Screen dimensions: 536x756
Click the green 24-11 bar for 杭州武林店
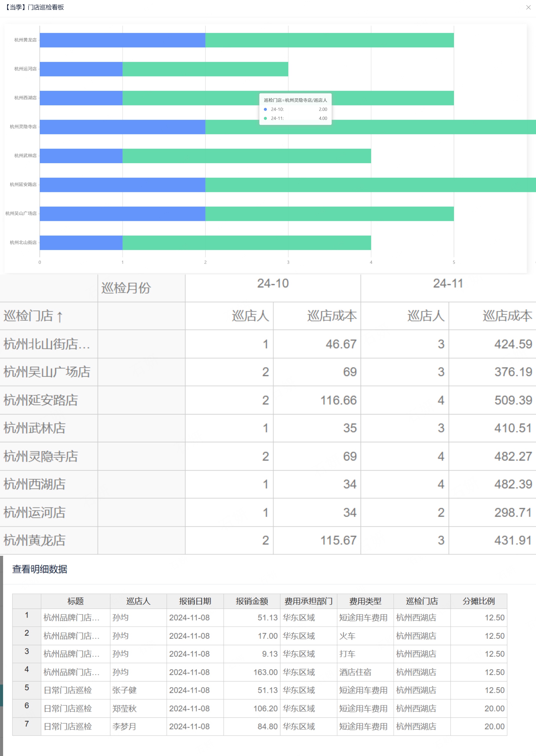[247, 156]
